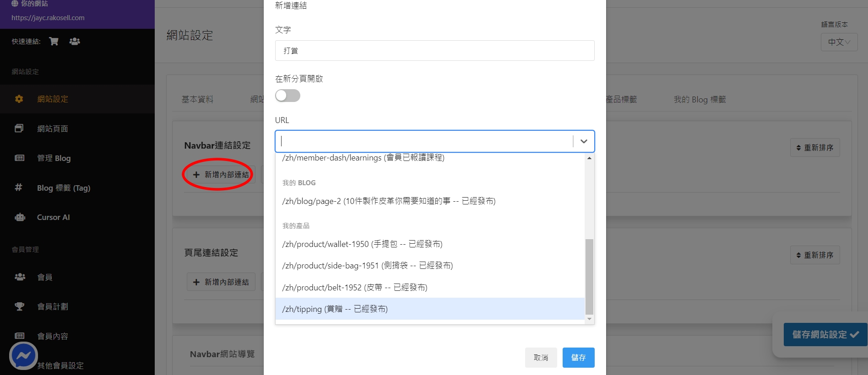The height and width of the screenshot is (375, 868).
Task: Toggle the 在新分頁開啟 switch
Action: [288, 96]
